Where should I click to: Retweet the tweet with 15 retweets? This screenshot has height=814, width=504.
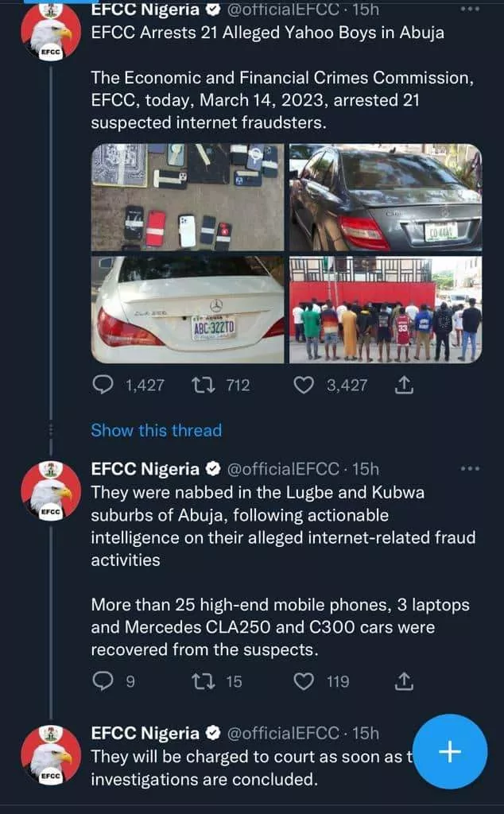point(201,680)
